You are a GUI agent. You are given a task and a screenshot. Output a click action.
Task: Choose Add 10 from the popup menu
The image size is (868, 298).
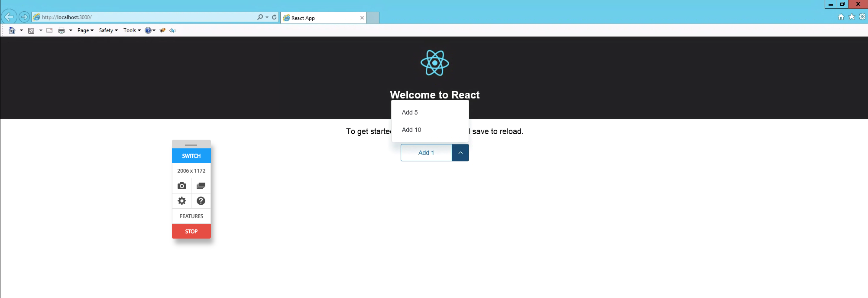pos(430,130)
